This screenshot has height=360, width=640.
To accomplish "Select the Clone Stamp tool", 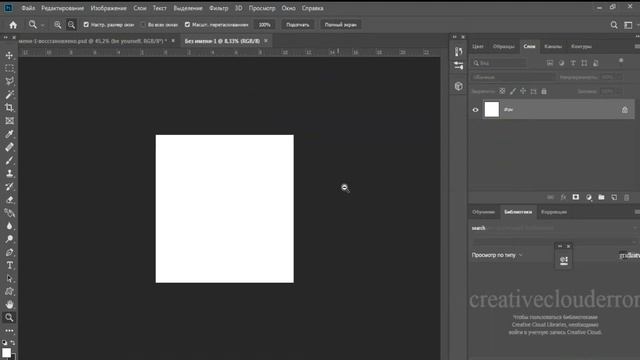I will (x=9, y=173).
